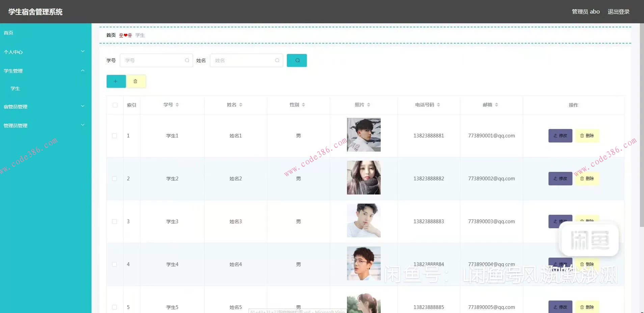Click the magnifier icon in 学号 field
The image size is (644, 313).
187,60
